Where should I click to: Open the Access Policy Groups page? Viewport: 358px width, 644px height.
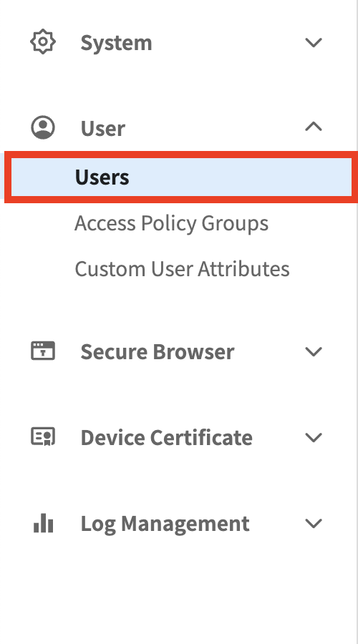tap(171, 224)
